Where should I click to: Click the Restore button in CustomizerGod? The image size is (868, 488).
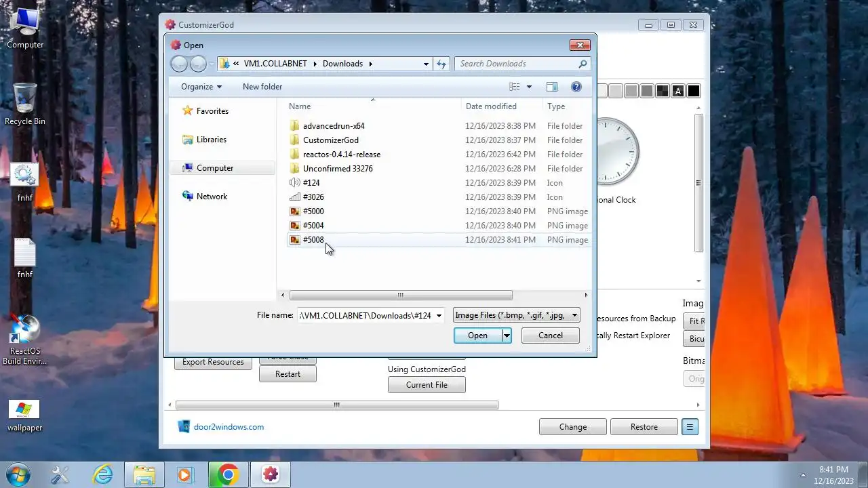(x=644, y=427)
